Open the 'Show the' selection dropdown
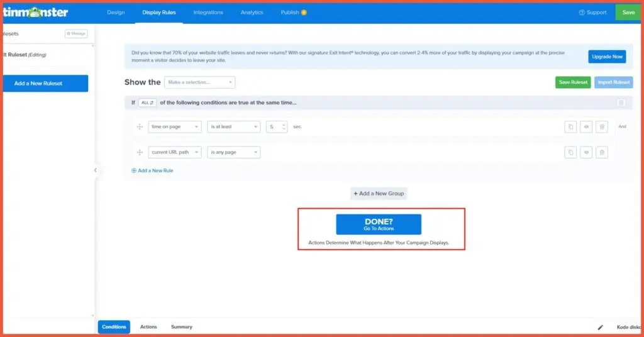The width and height of the screenshot is (644, 337). (199, 82)
